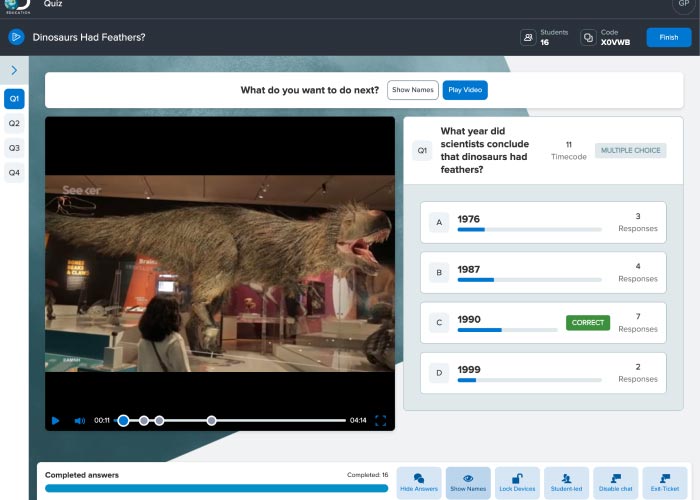Enter fullscreen mode on the video

pos(380,421)
